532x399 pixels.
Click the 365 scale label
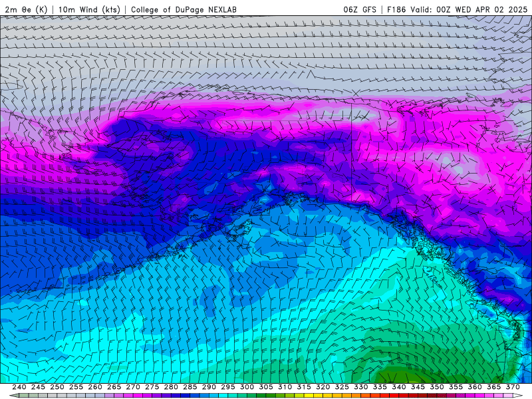[x=494, y=387]
